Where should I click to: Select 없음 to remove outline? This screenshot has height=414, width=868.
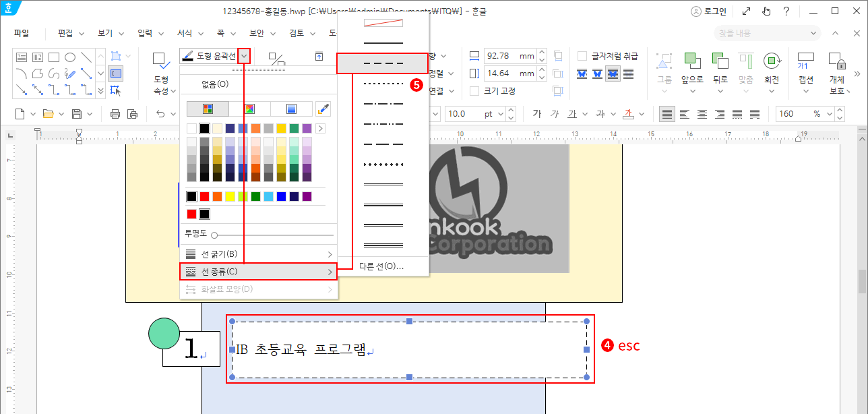click(215, 84)
